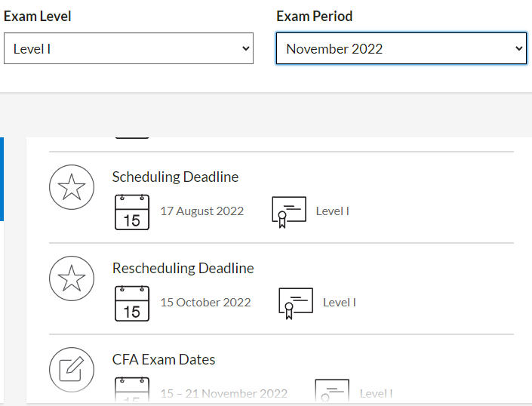This screenshot has width=532, height=406.
Task: Click the certificate icon in Rescheduling Deadline row
Action: click(x=295, y=303)
